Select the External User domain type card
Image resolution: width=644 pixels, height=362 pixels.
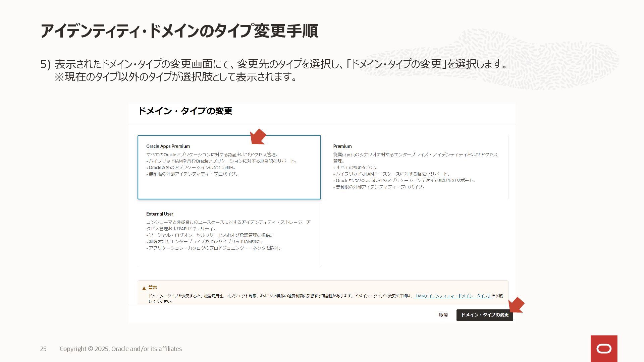tap(229, 235)
